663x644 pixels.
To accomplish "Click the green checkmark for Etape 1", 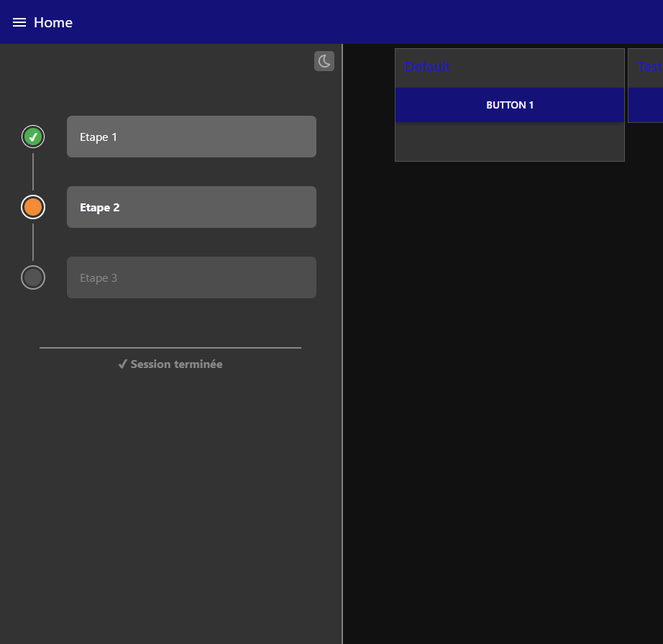I will [33, 136].
